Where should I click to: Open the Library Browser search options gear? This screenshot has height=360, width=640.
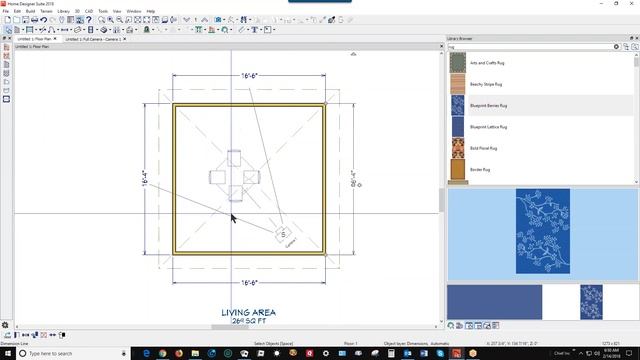tap(616, 47)
